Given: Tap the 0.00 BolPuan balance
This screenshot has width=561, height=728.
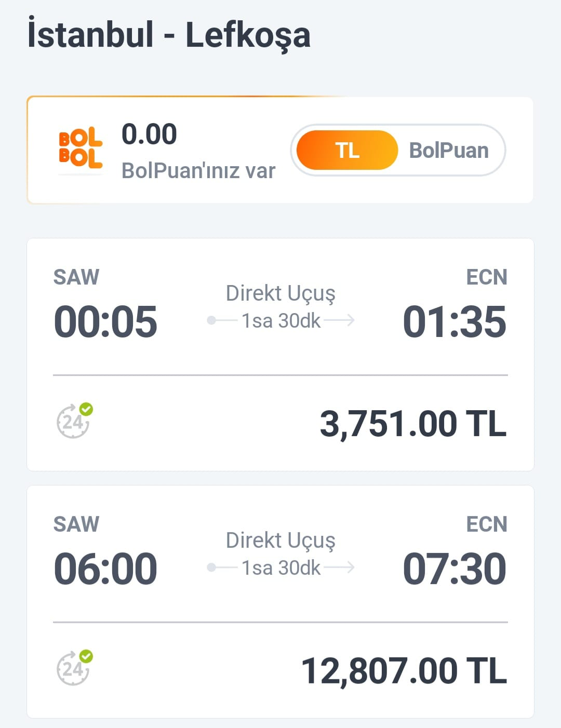Looking at the screenshot, I should 149,134.
